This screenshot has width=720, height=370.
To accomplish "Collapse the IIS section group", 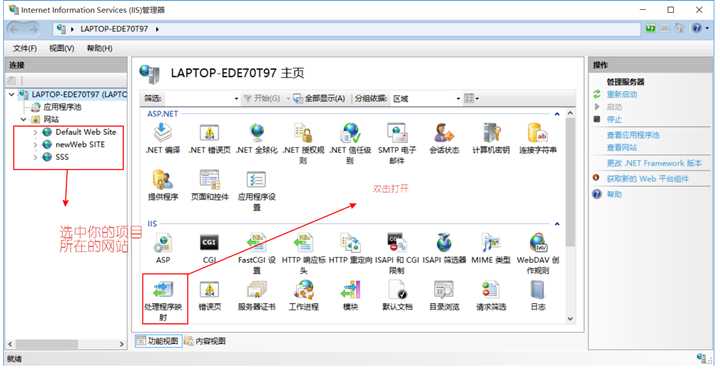I will [x=557, y=224].
